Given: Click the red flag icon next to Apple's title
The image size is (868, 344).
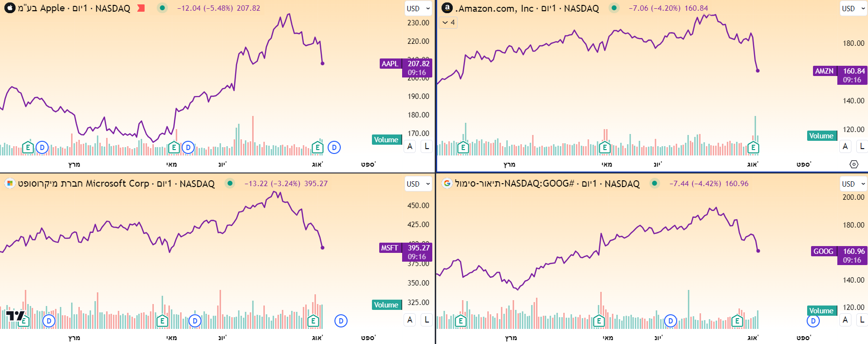Looking at the screenshot, I should click(141, 8).
